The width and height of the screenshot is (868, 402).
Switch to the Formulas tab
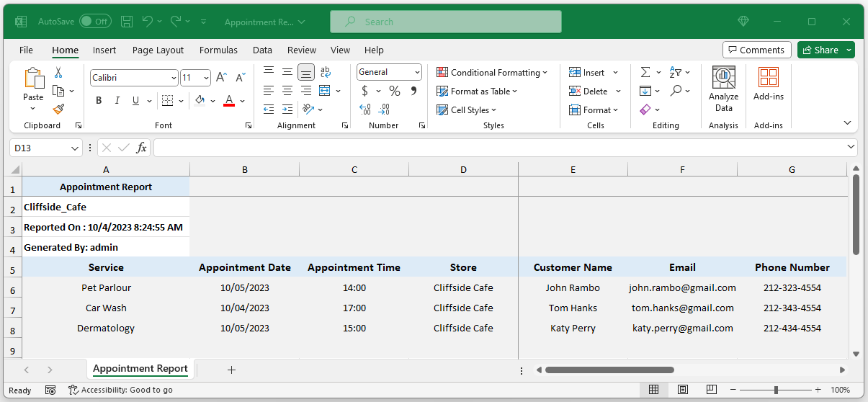click(x=218, y=50)
